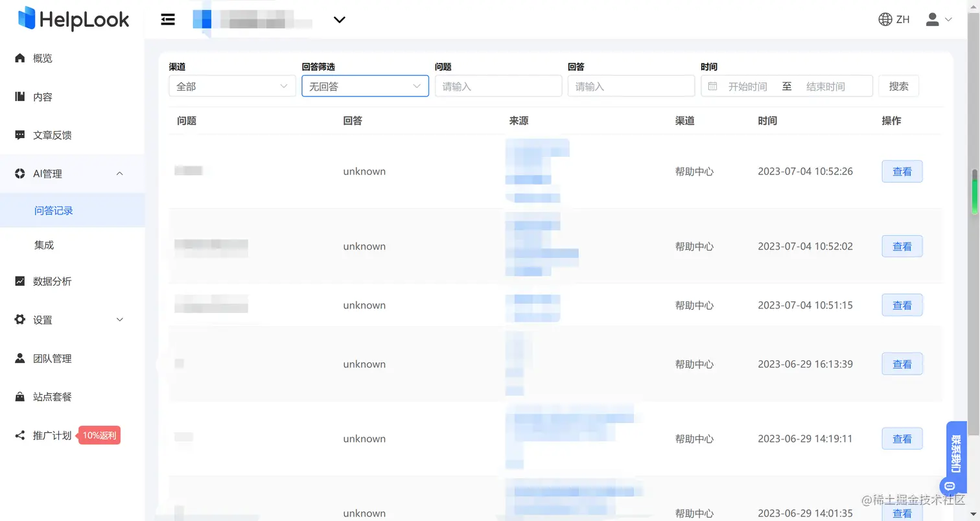The width and height of the screenshot is (980, 521).
Task: Open 概览 in the sidebar
Action: (43, 58)
